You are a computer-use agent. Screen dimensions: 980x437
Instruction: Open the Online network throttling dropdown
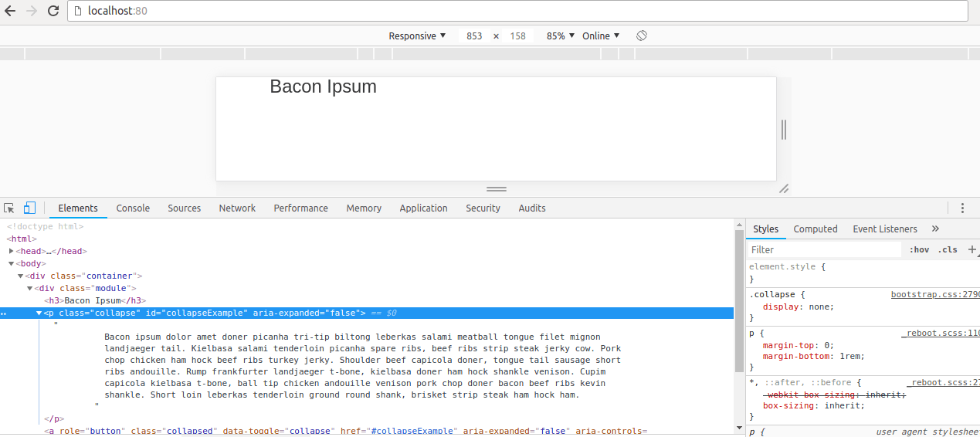(601, 36)
